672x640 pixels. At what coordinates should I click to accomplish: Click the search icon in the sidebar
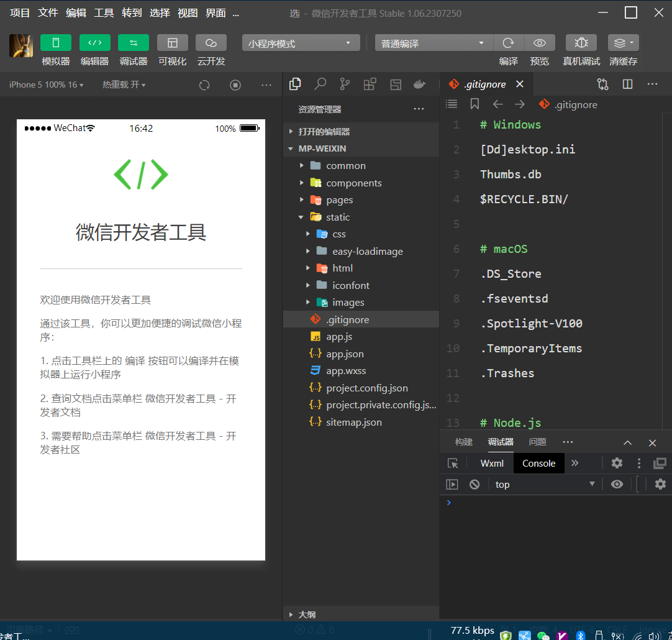click(320, 85)
